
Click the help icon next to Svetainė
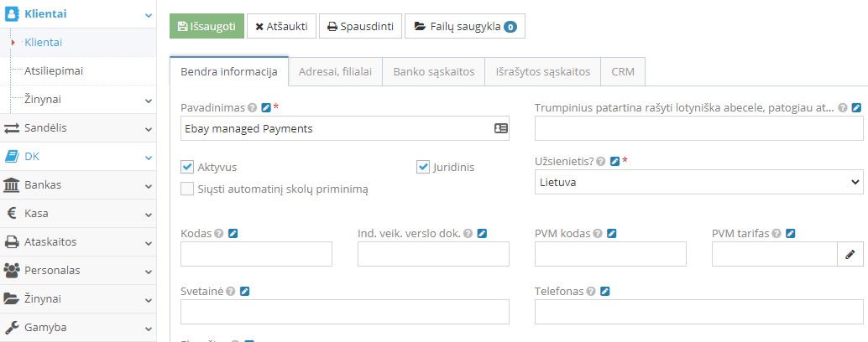click(230, 291)
